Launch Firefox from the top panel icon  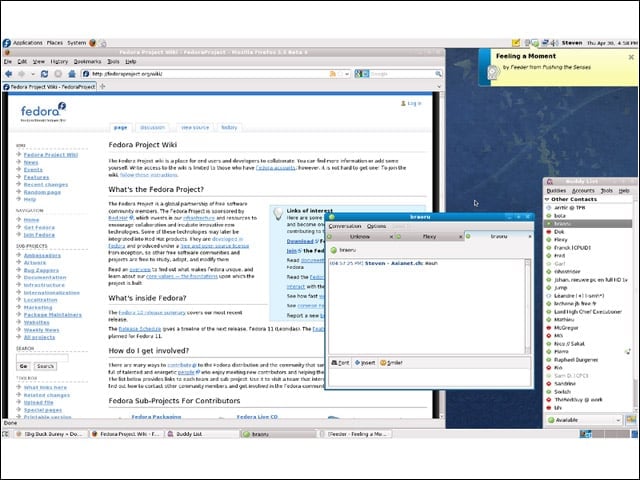(x=93, y=43)
